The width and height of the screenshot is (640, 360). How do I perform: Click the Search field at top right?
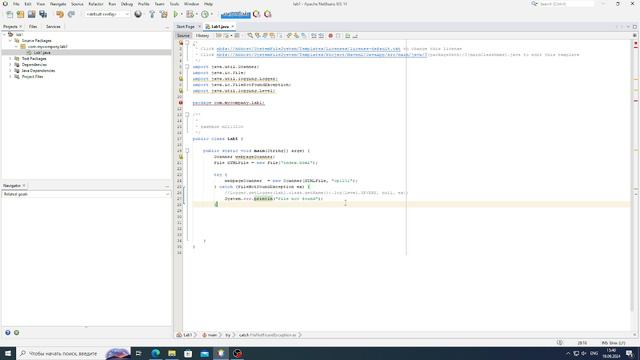tap(567, 4)
